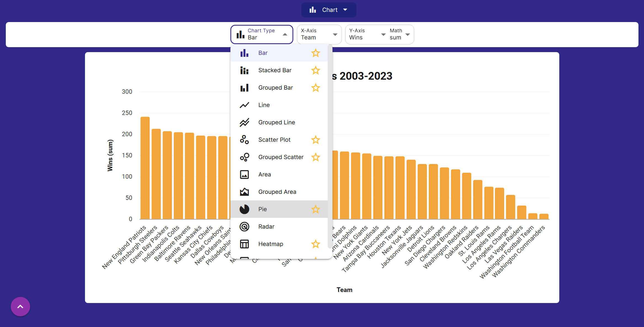Open the X-Axis Team dropdown
The height and width of the screenshot is (327, 644).
319,34
